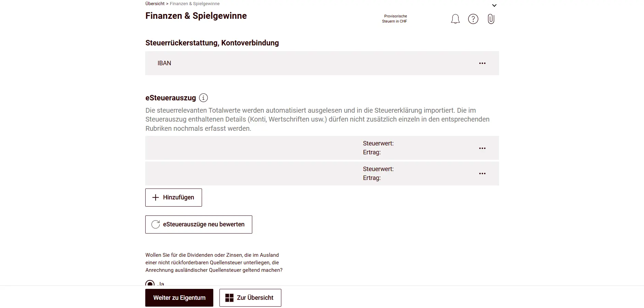
Task: Click the Provisorische Steuern in CHF label
Action: tap(395, 19)
